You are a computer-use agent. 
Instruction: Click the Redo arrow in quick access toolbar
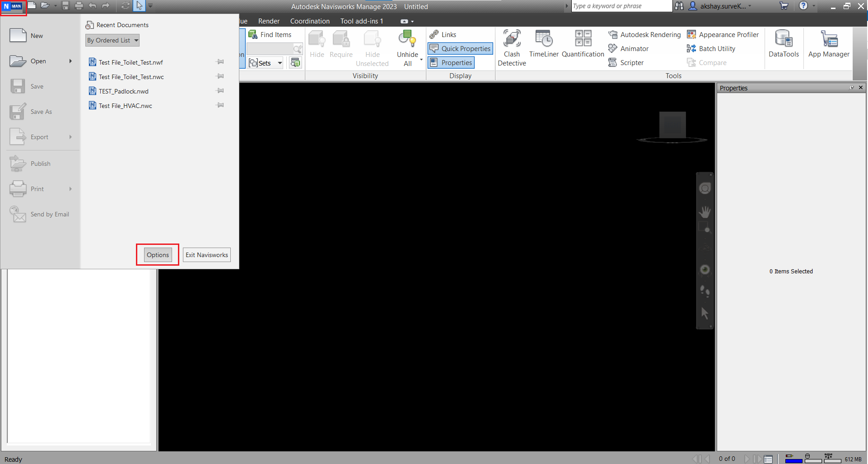106,5
